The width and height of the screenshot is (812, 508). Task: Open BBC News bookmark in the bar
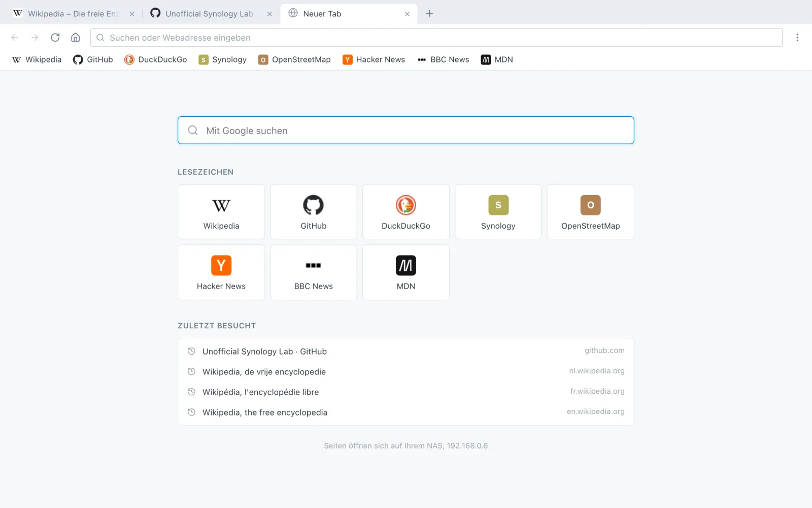pos(443,59)
